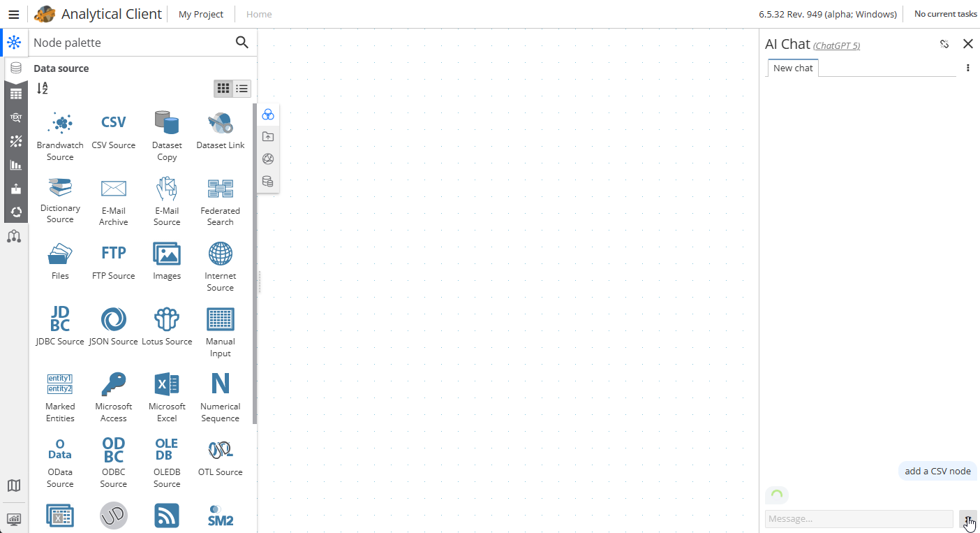980x533 pixels.
Task: Click the unlink icon in AI Chat header
Action: [944, 44]
